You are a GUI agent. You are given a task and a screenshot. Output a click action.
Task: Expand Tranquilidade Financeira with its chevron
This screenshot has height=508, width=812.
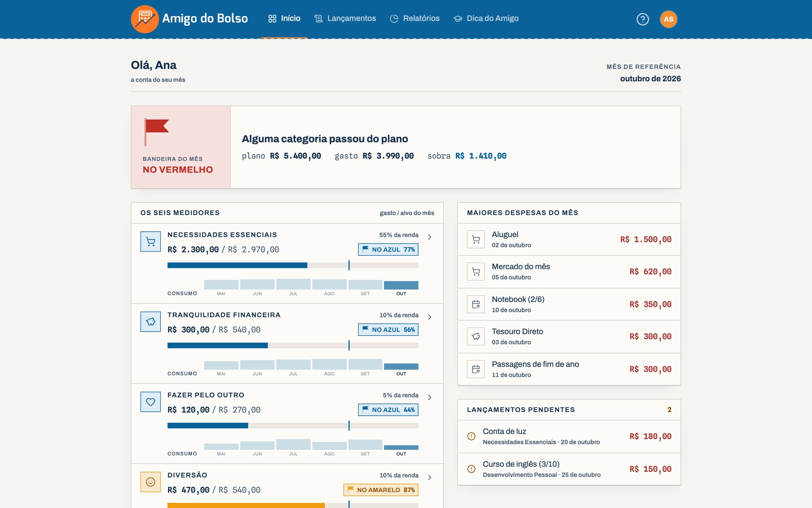click(x=430, y=317)
